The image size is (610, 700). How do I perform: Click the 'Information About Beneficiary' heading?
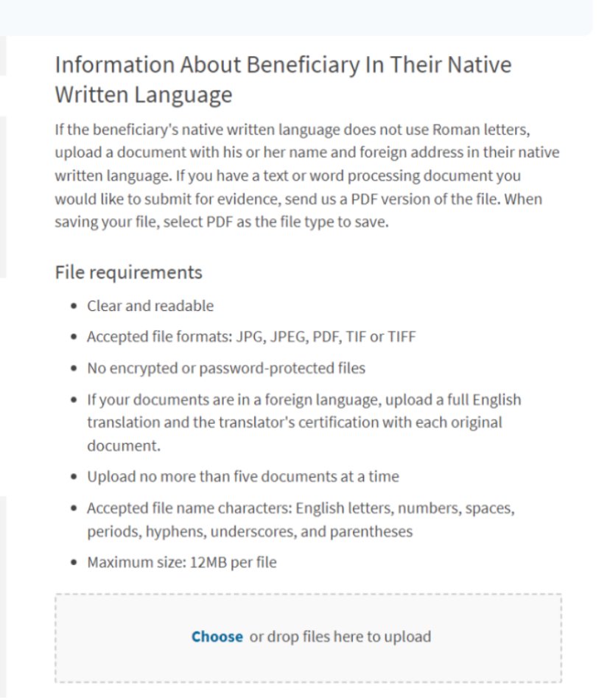click(283, 65)
